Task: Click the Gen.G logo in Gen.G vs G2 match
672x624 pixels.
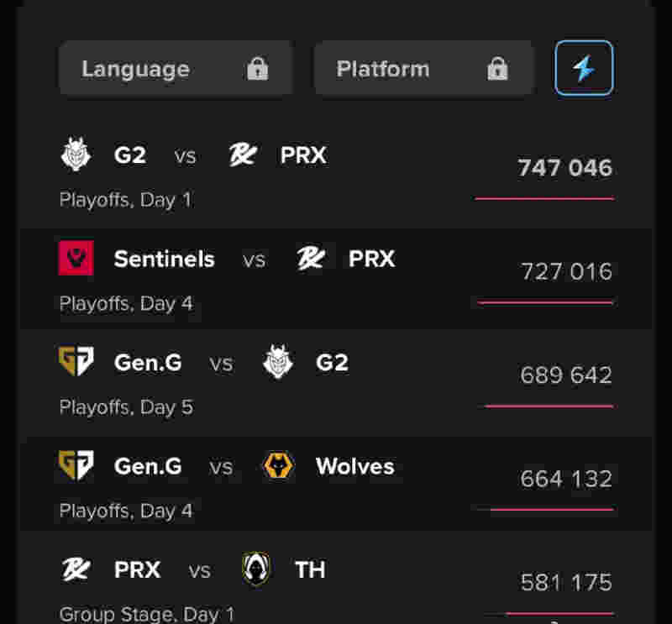Action: [x=76, y=361]
